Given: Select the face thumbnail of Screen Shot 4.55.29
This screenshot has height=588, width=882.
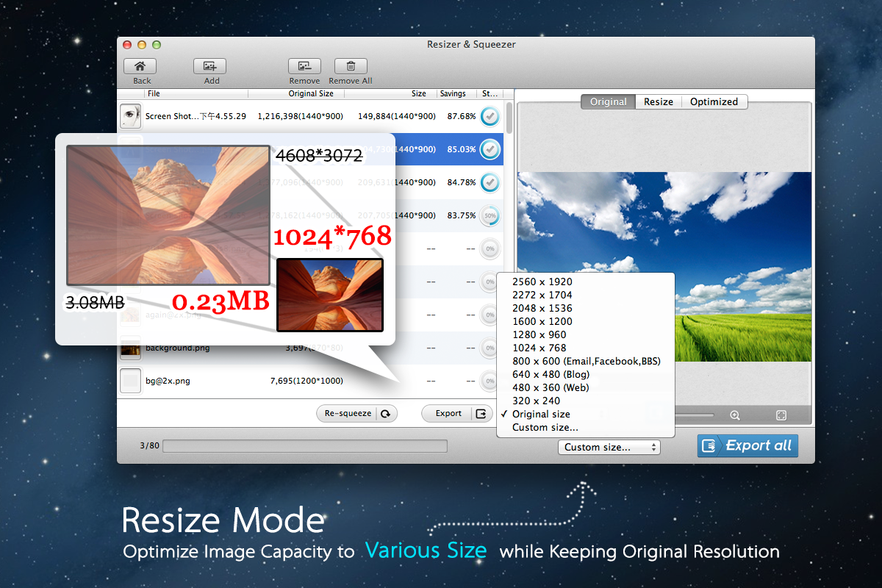Looking at the screenshot, I should (130, 116).
